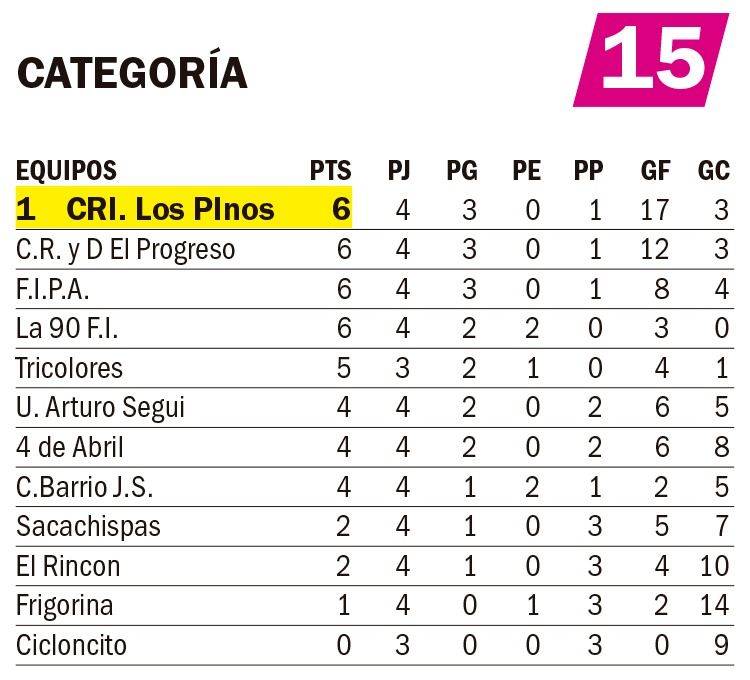Click the pink 15 category badge
Image resolution: width=750 pixels, height=680 pixels.
[x=652, y=59]
